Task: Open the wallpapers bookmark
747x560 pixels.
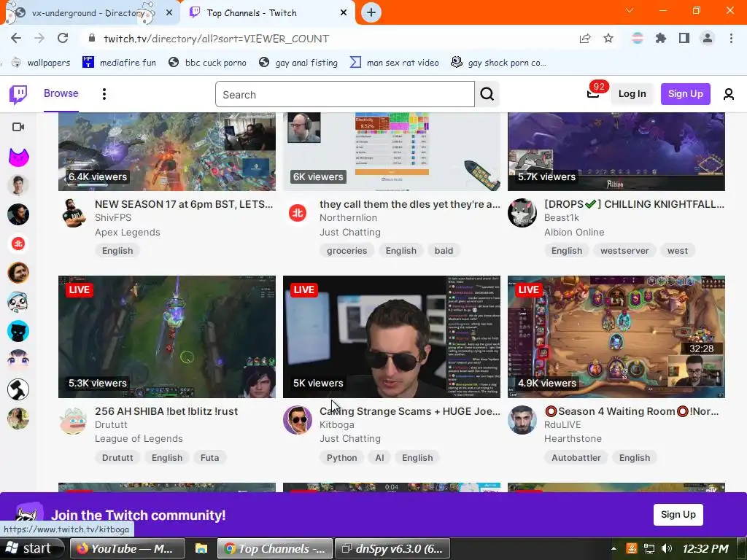Action: coord(41,63)
